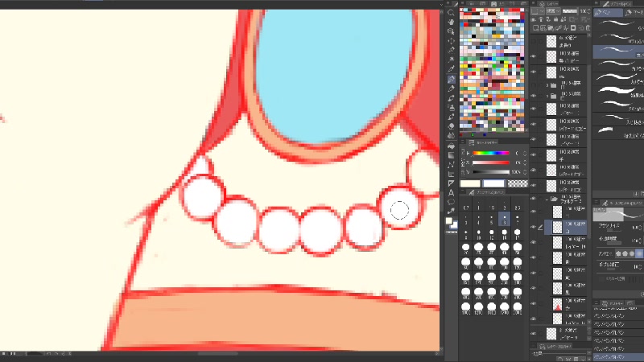Switch to the Pen sub tool tab
Viewport: 644px width, 362px height.
605,13
